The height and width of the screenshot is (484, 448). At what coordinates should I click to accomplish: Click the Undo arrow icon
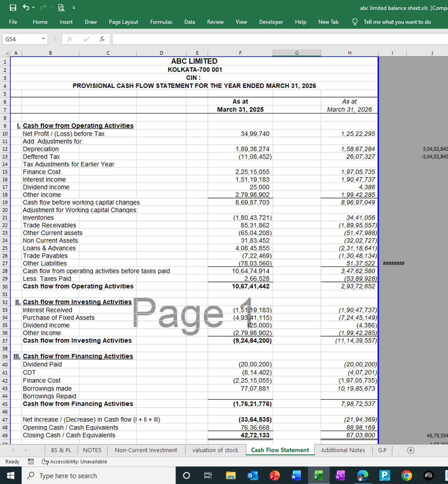tap(26, 7)
